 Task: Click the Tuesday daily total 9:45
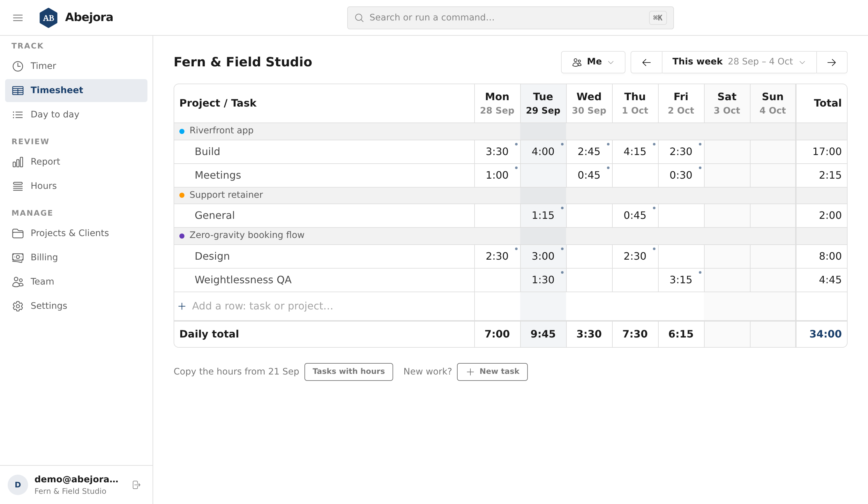[x=543, y=334]
